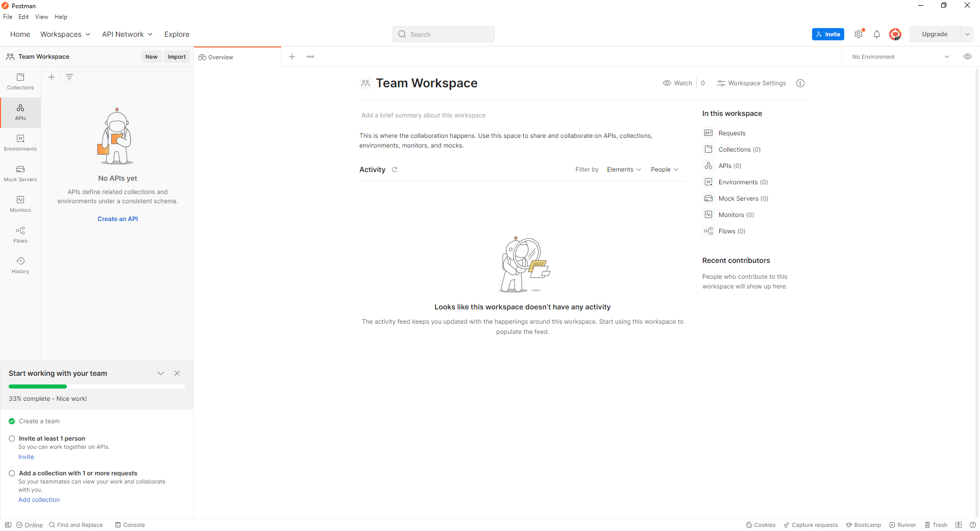The image size is (980, 531).
Task: Open Runner in status bar
Action: click(902, 525)
